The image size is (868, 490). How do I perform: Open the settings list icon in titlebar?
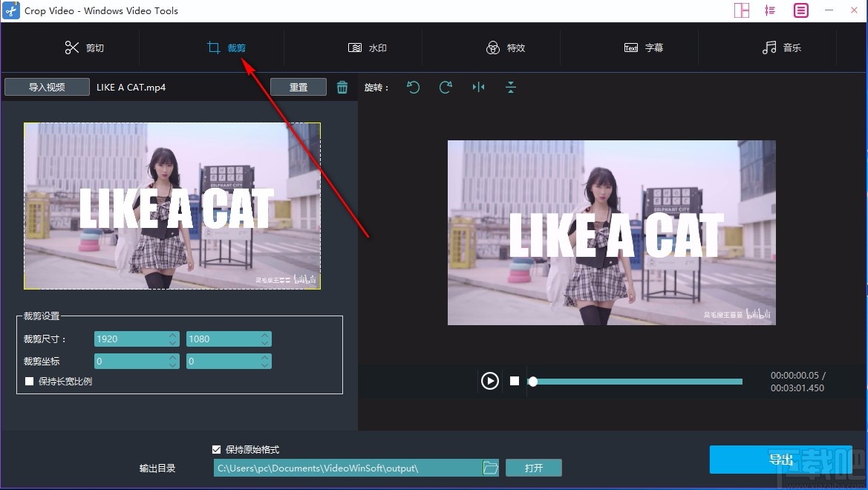(x=770, y=10)
